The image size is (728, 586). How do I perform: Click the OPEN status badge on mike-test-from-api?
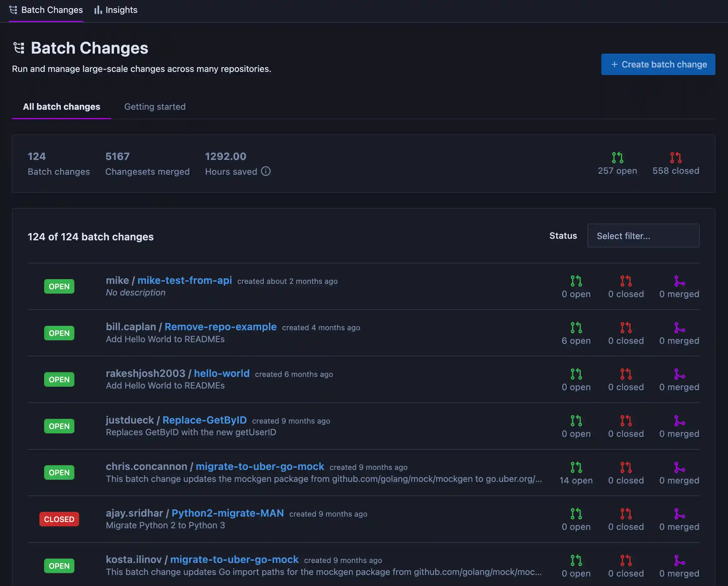point(59,286)
